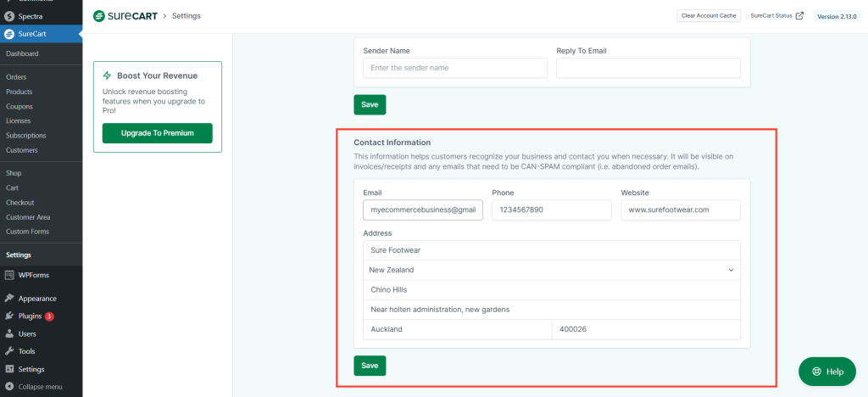This screenshot has height=397, width=868.
Task: Open the Orders menu item
Action: click(x=16, y=77)
